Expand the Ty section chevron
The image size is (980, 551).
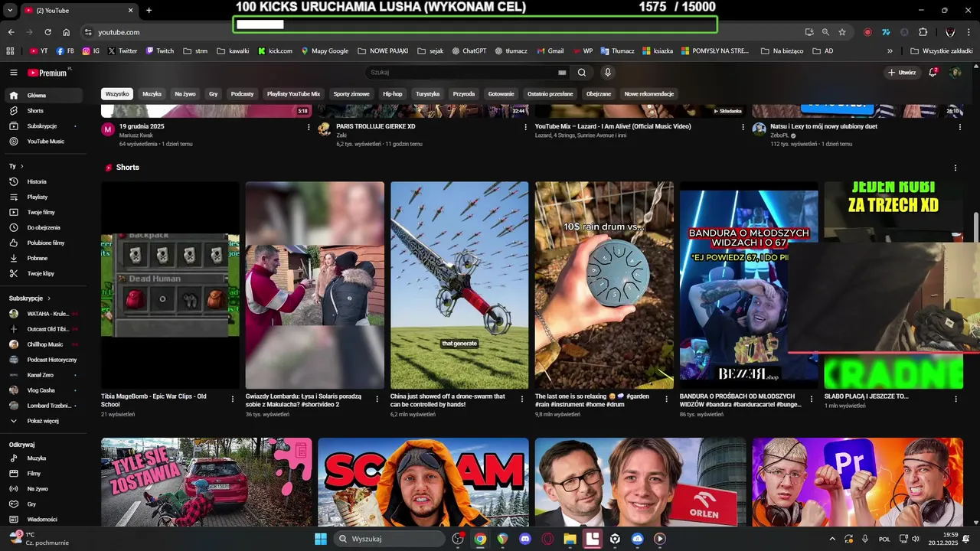21,166
